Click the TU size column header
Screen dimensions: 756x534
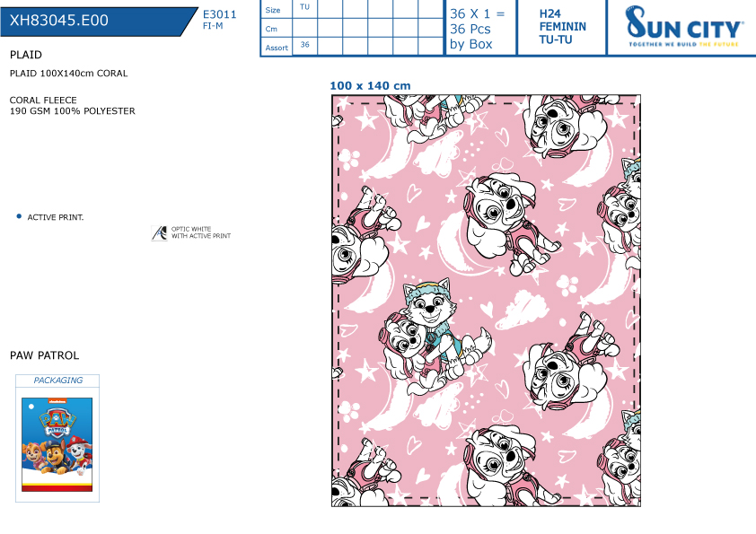pyautogui.click(x=304, y=7)
